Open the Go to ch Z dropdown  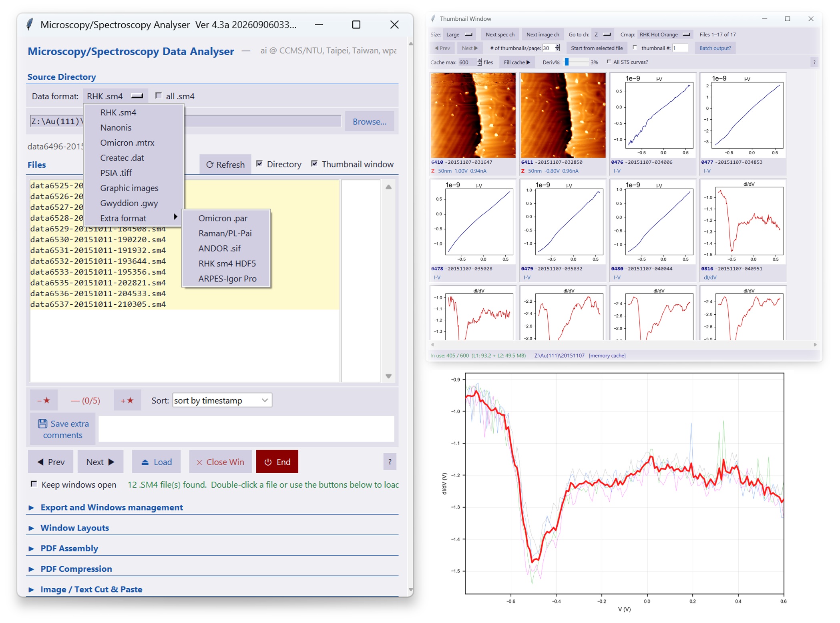603,34
